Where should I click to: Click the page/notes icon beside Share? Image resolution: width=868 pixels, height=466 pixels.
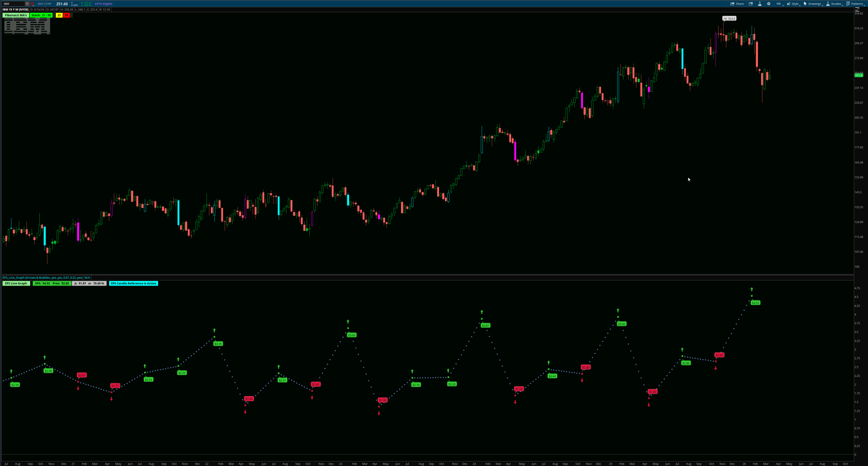click(x=751, y=4)
